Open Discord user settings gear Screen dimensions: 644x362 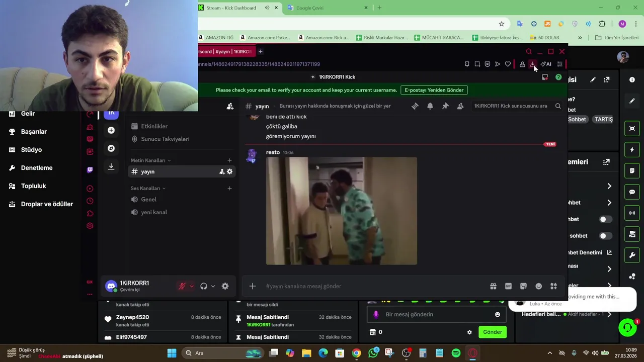coord(225,286)
